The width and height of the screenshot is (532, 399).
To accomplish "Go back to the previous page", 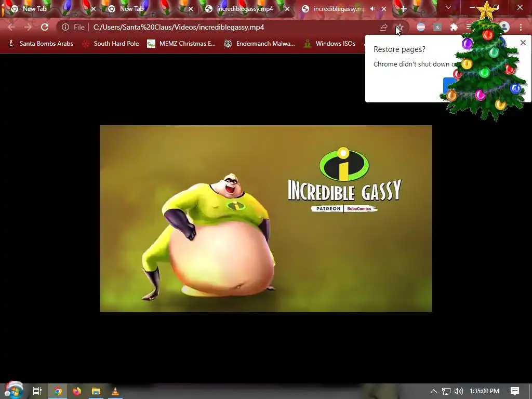I will point(11,27).
